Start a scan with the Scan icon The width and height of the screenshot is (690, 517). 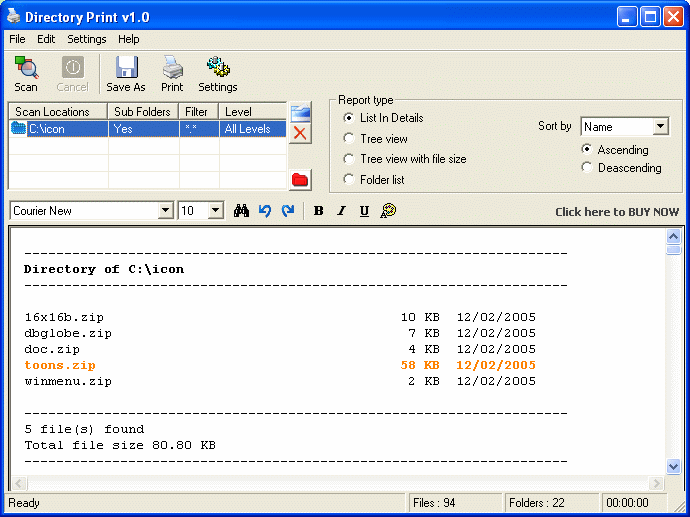[x=26, y=73]
